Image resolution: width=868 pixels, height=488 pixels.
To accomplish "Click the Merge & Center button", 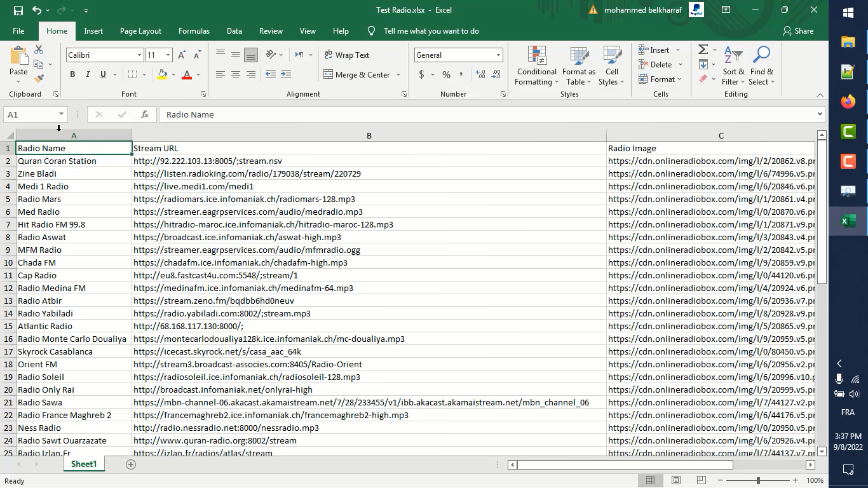I will [356, 74].
